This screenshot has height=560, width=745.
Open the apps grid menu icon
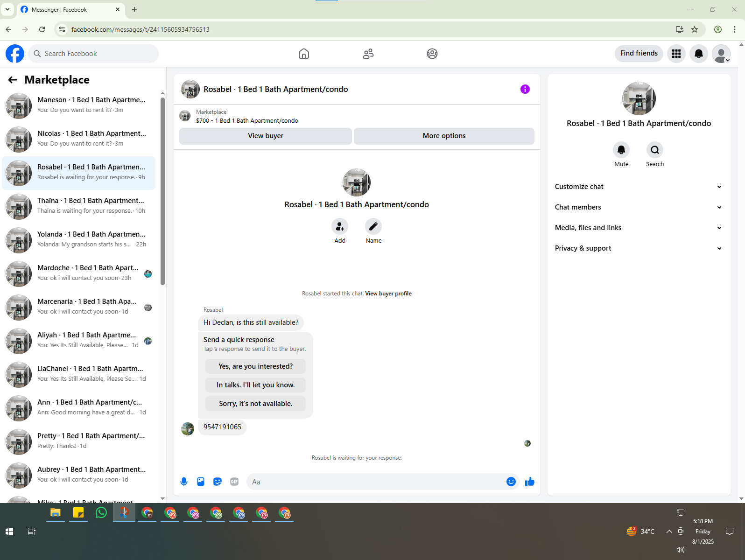pos(676,54)
